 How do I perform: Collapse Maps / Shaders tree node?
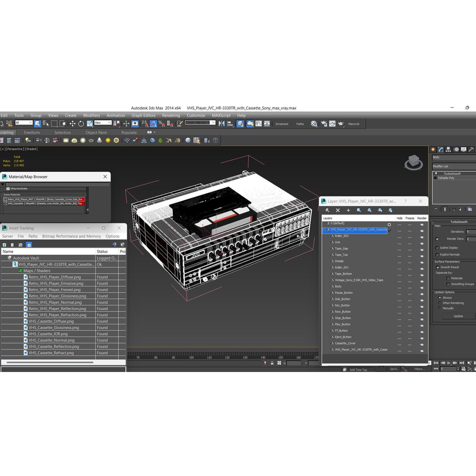(x=21, y=271)
